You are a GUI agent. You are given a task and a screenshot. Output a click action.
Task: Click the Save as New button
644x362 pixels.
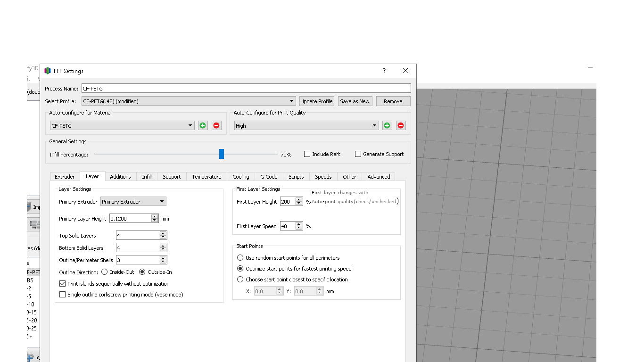click(355, 101)
